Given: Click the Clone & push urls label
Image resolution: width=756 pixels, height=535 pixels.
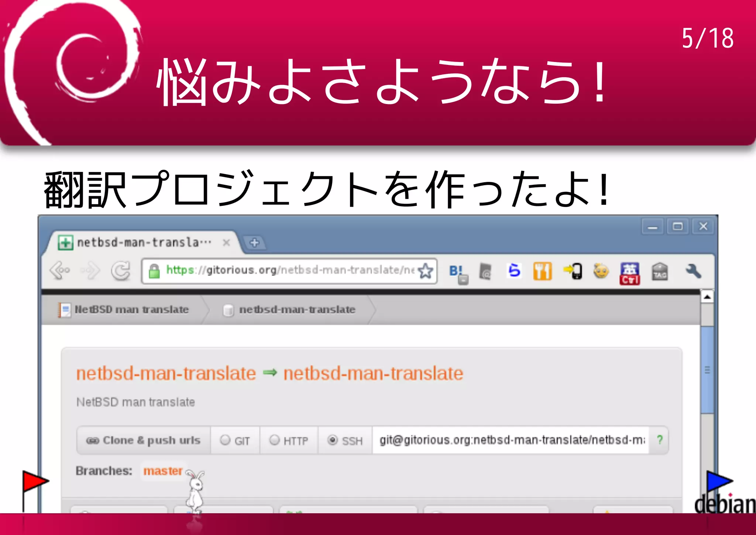Looking at the screenshot, I should [144, 440].
